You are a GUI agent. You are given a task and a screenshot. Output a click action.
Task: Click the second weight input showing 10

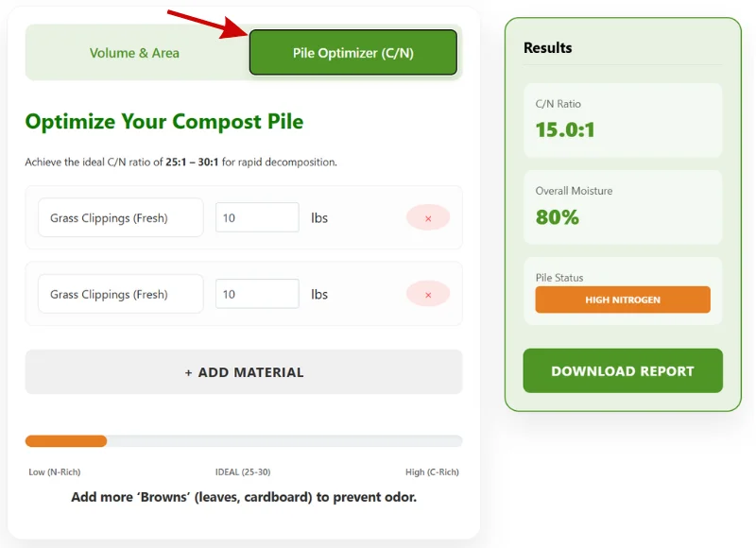(x=257, y=294)
